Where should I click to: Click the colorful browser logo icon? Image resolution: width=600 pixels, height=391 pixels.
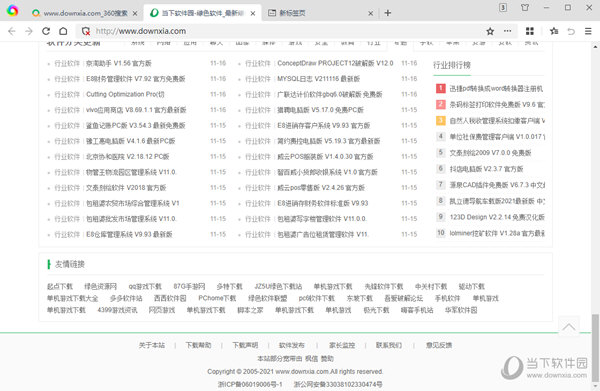pyautogui.click(x=13, y=11)
